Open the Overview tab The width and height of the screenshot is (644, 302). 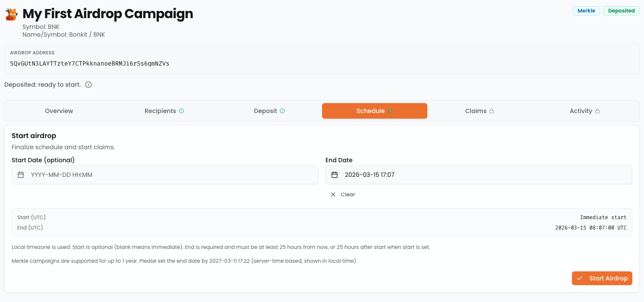(59, 111)
